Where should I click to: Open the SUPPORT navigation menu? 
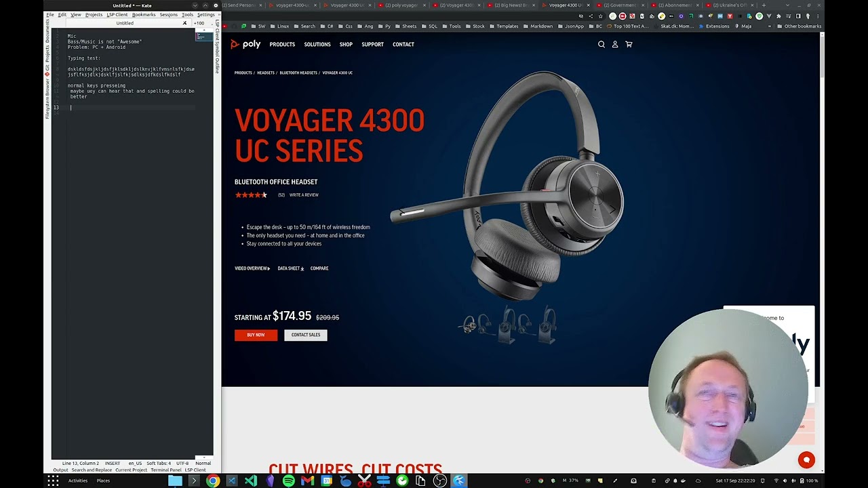(x=372, y=44)
